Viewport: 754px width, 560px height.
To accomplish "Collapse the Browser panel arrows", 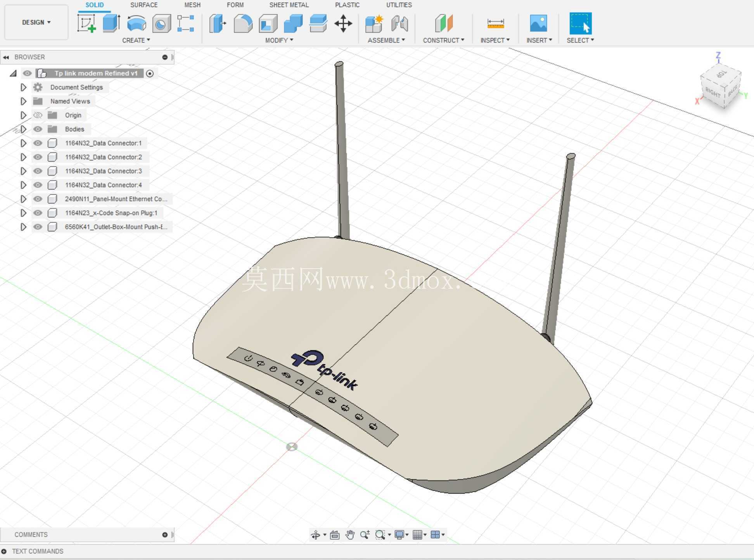I will pyautogui.click(x=6, y=57).
